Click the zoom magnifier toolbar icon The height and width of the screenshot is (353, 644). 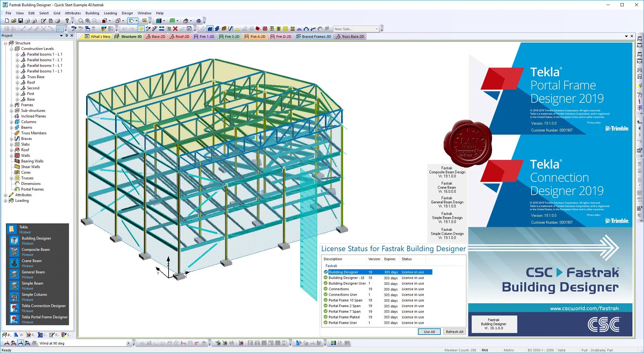[81, 21]
